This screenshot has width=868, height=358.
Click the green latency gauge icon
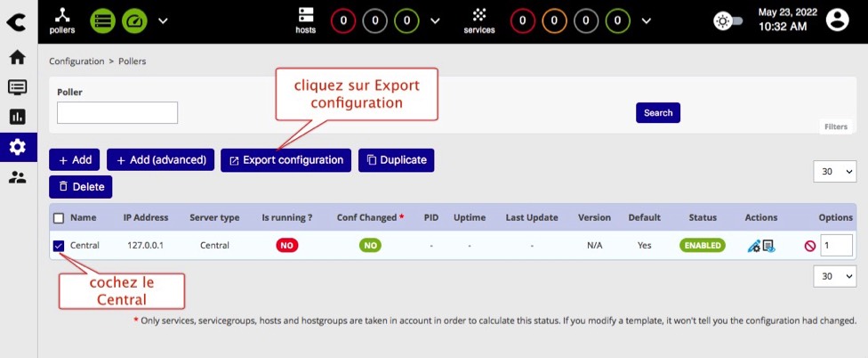pos(135,20)
